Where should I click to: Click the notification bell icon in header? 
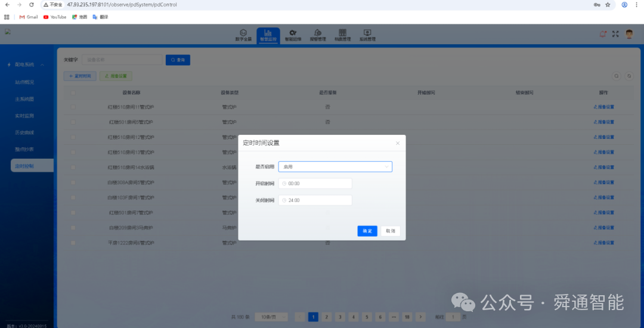pyautogui.click(x=603, y=34)
